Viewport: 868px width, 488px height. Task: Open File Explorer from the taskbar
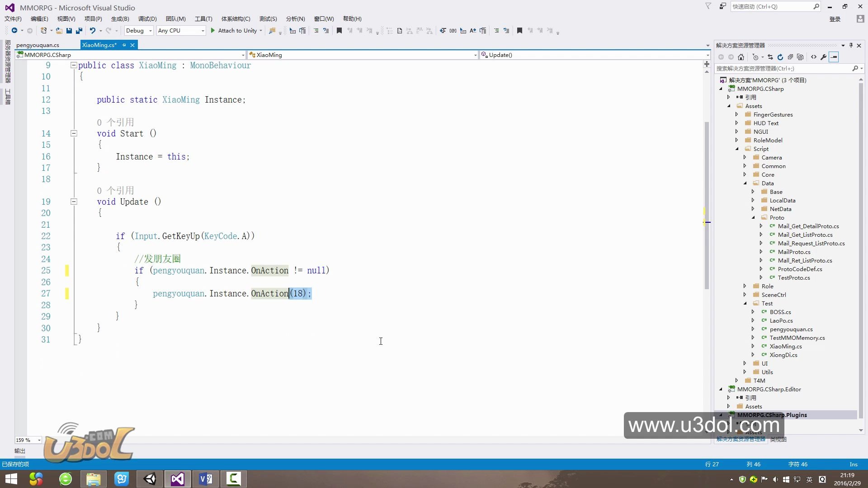point(93,479)
